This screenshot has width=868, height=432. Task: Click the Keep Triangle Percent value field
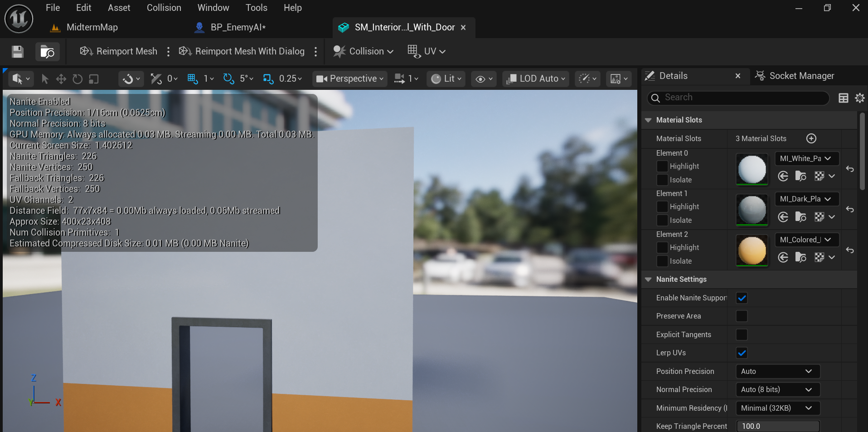tap(778, 427)
